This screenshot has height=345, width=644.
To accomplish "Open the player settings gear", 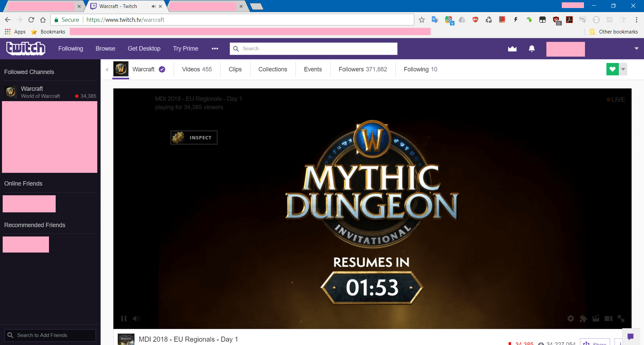I will click(571, 319).
